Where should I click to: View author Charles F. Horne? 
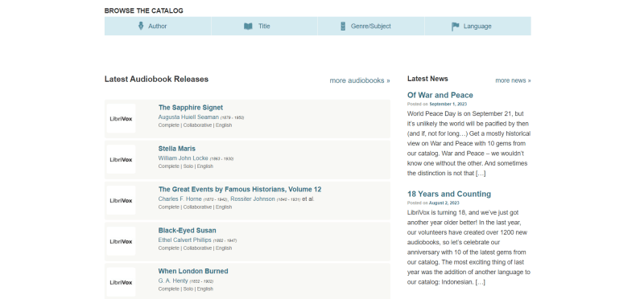(180, 199)
